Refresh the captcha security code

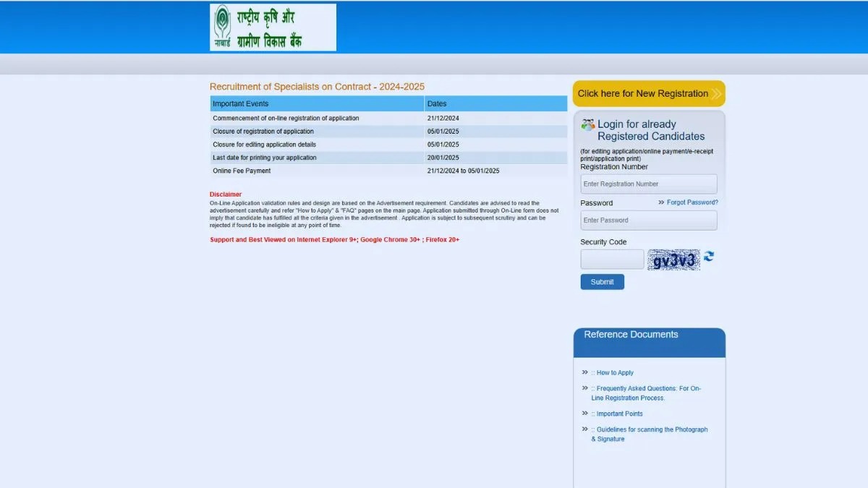click(x=709, y=257)
